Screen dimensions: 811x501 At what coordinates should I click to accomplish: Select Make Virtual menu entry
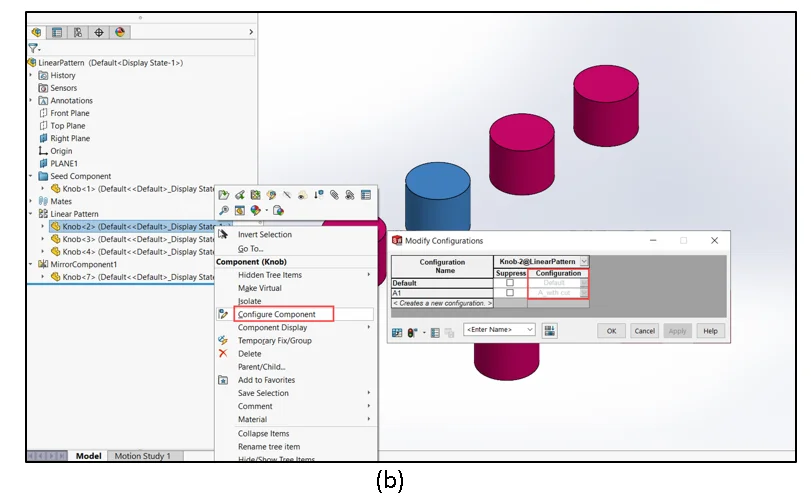tap(260, 288)
